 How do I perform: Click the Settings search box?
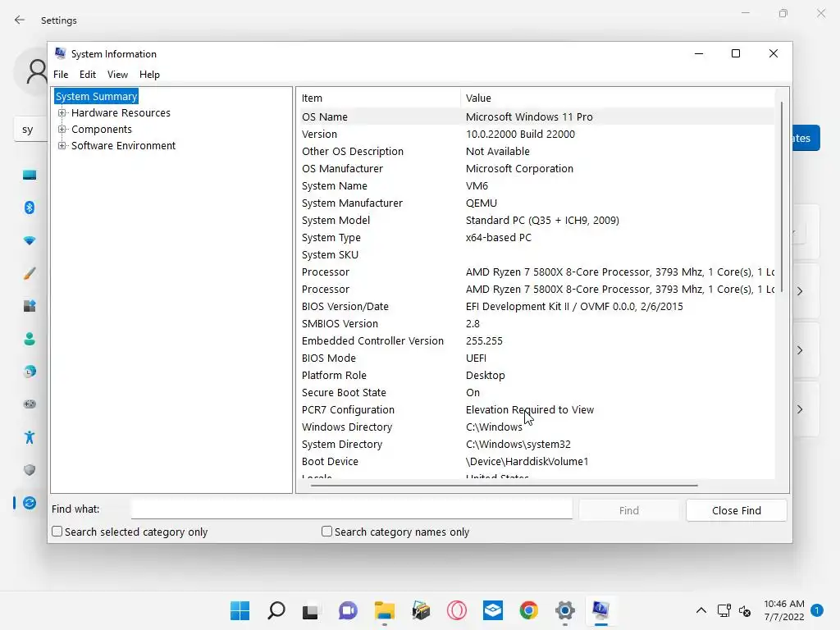[31, 130]
